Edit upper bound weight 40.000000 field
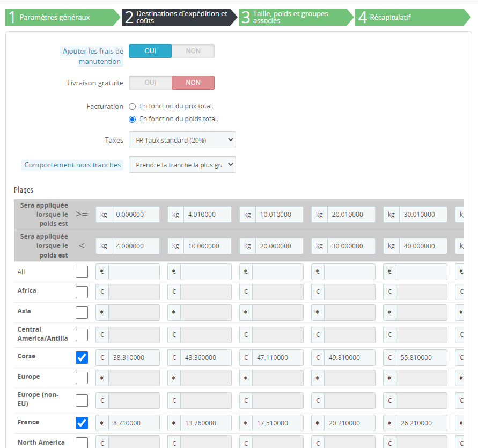This screenshot has width=478, height=448. (423, 246)
